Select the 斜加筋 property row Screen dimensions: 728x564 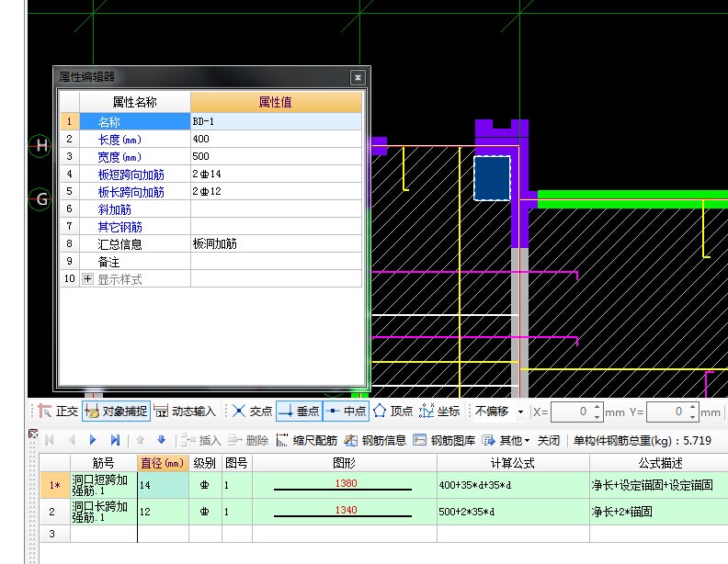210,209
